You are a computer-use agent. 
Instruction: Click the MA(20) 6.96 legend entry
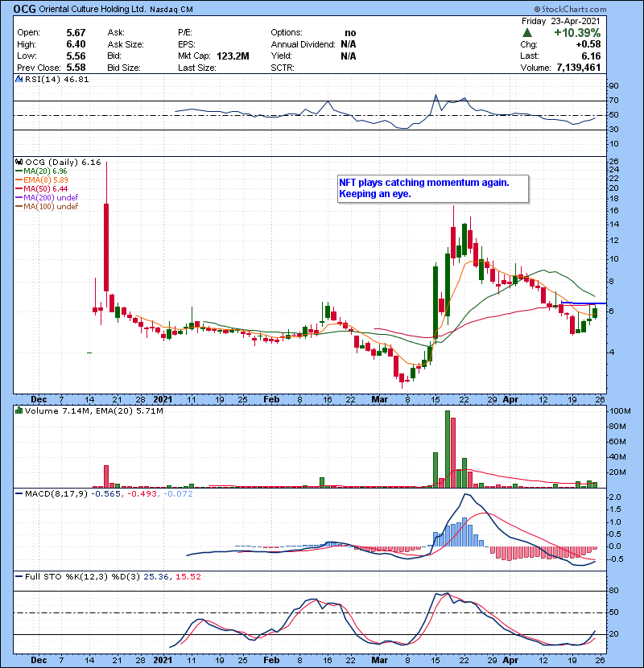(x=42, y=171)
